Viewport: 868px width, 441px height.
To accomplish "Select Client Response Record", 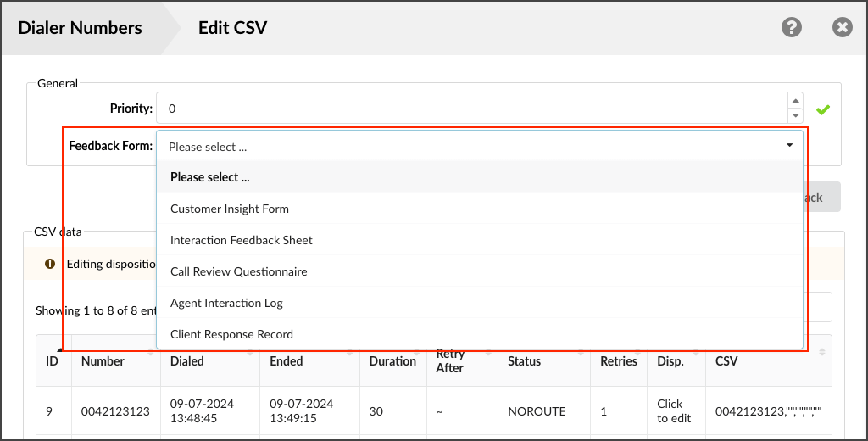I will coord(480,334).
